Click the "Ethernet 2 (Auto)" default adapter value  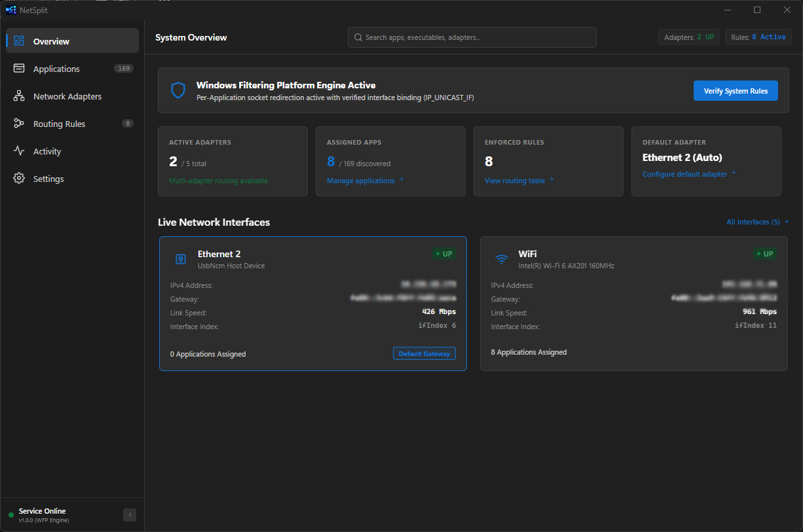point(682,158)
